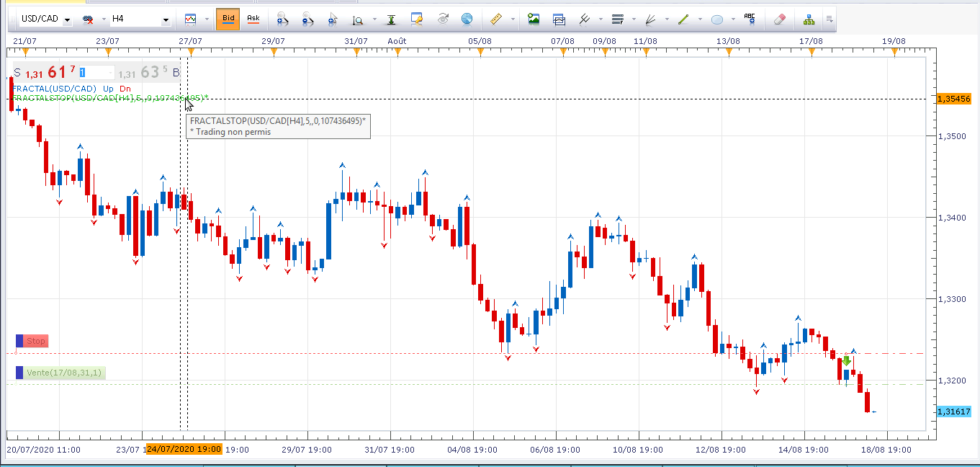
Task: Click the ruler measurement tool
Action: (495, 19)
